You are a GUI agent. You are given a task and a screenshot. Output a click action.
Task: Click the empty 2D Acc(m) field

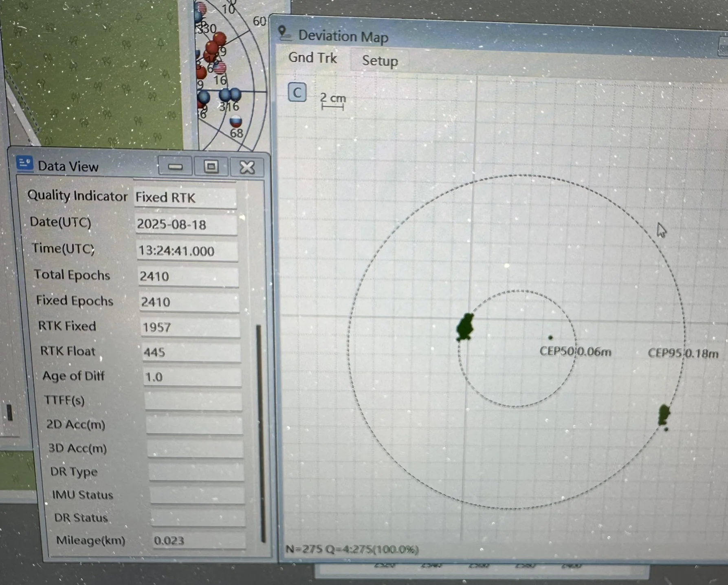tap(194, 425)
